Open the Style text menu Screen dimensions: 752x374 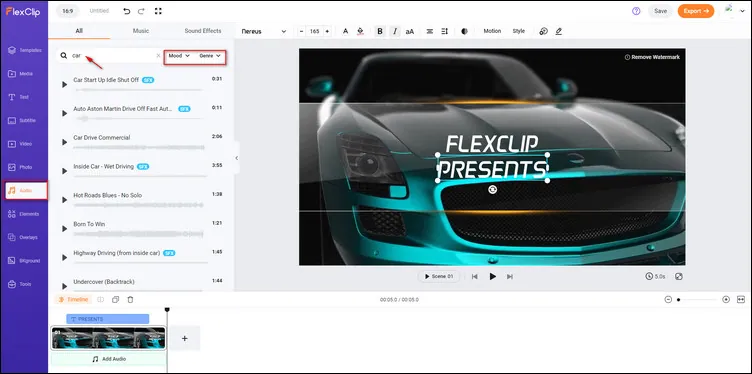[518, 31]
